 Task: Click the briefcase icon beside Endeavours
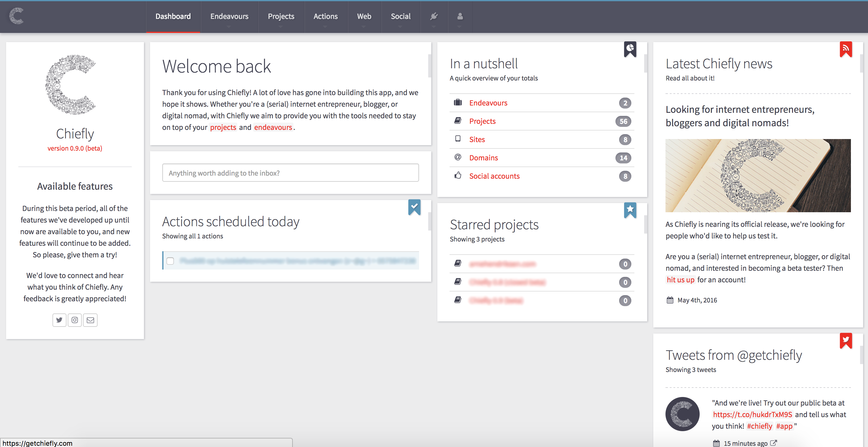(x=457, y=102)
